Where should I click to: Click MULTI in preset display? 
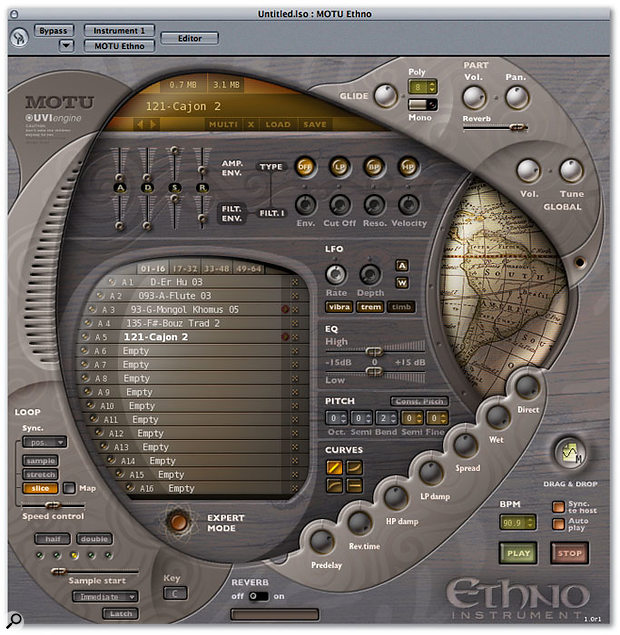[x=223, y=124]
